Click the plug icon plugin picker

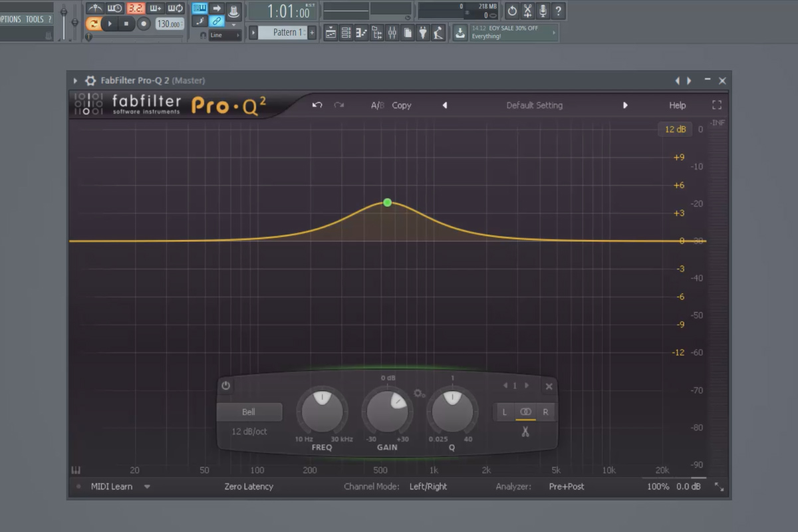[422, 33]
